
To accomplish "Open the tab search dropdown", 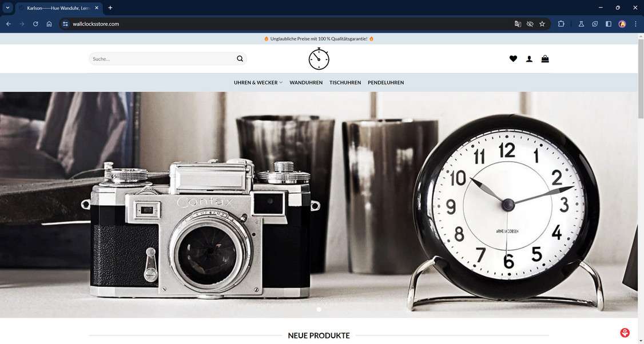I will click(x=7, y=8).
